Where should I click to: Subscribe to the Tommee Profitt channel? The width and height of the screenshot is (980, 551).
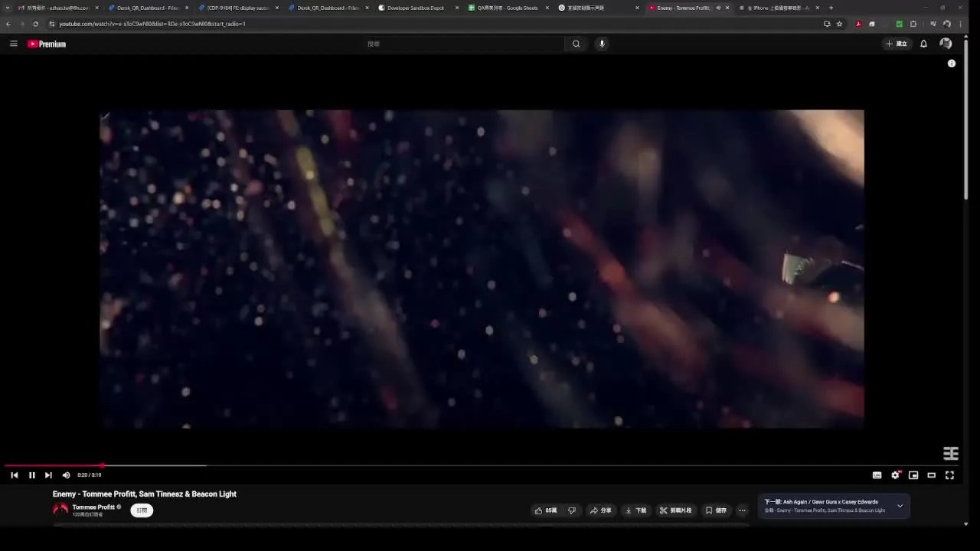coord(142,510)
